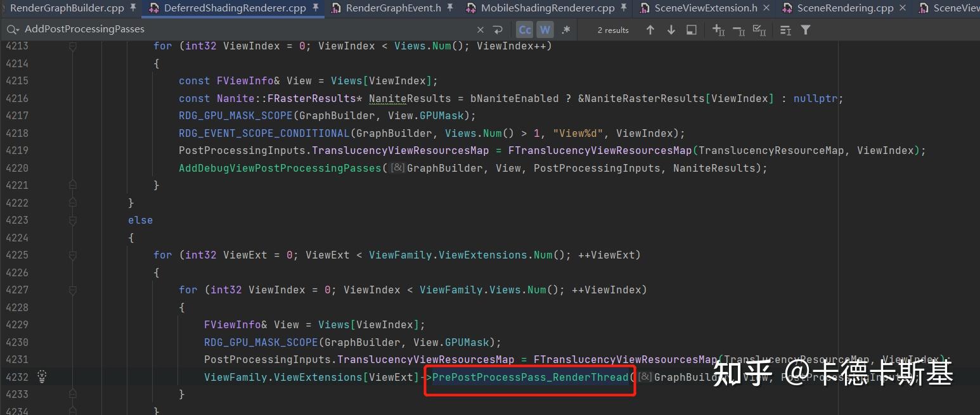Click NaniteResults argument on line 4220
980x415 pixels.
[714, 168]
